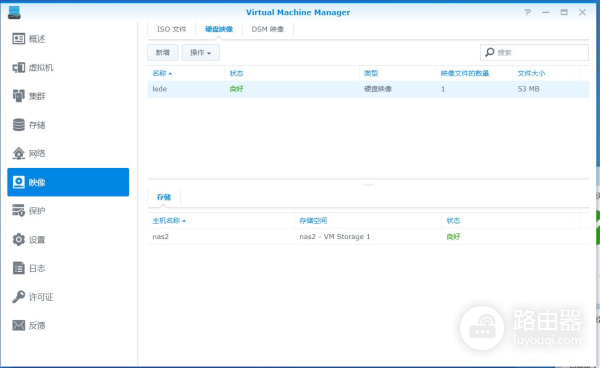The image size is (600, 368).
Task: Click the help question mark icon
Action: (x=528, y=12)
